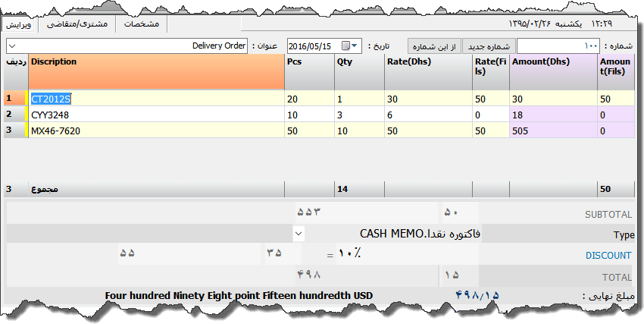Click the شماره input field containing ۱۰۰
Image resolution: width=644 pixels, height=324 pixels.
coord(558,46)
